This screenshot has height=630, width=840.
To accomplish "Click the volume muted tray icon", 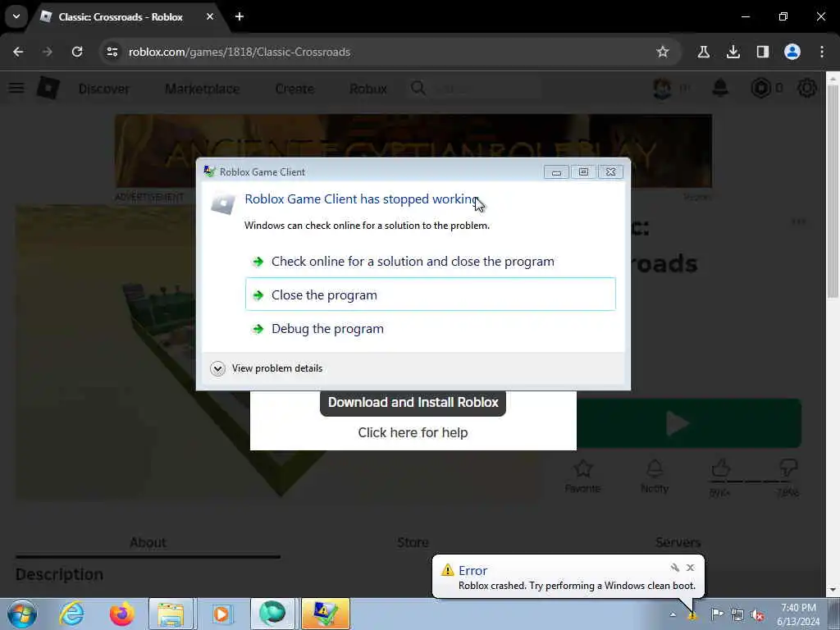I will [757, 614].
